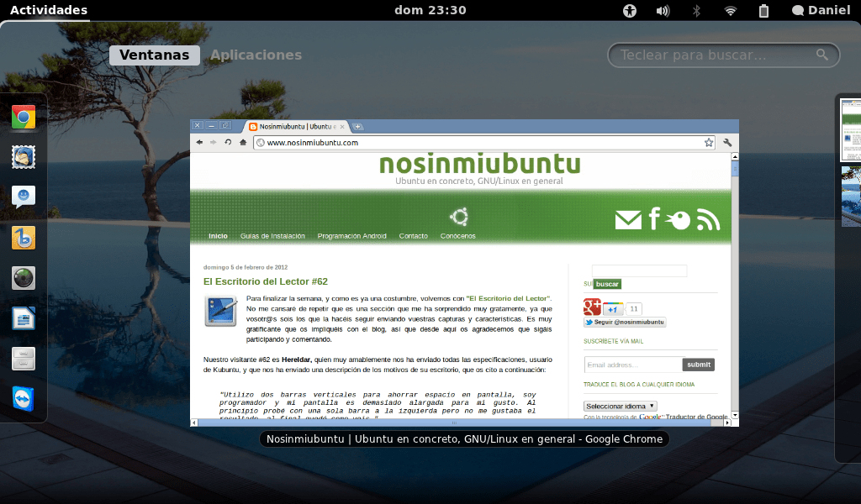Click Seguir @nosinmiubuntu Twitter button

click(625, 323)
